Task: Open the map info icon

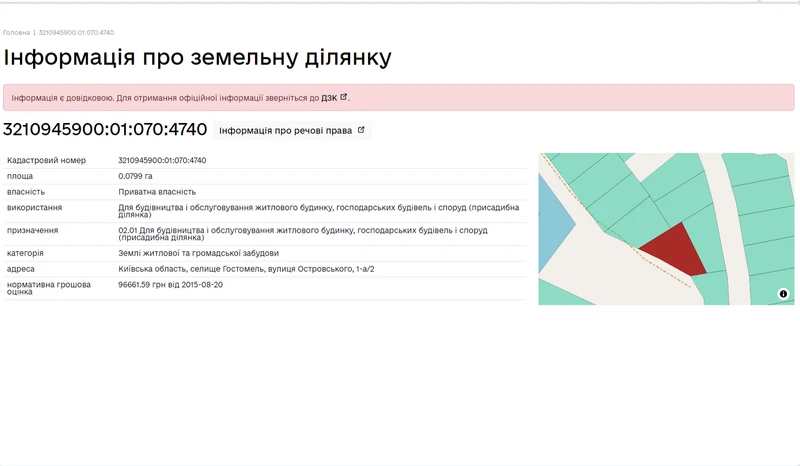Action: [783, 293]
